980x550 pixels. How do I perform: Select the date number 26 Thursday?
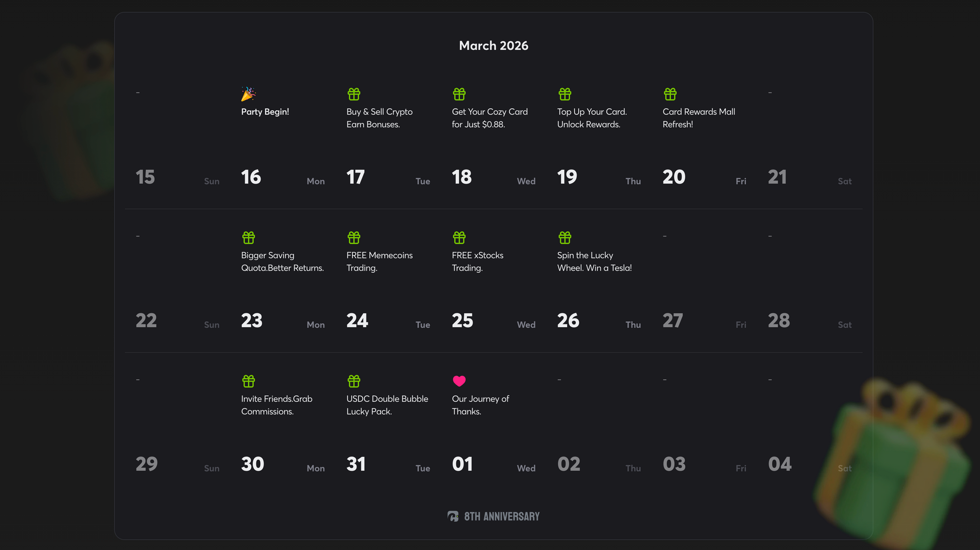(568, 321)
